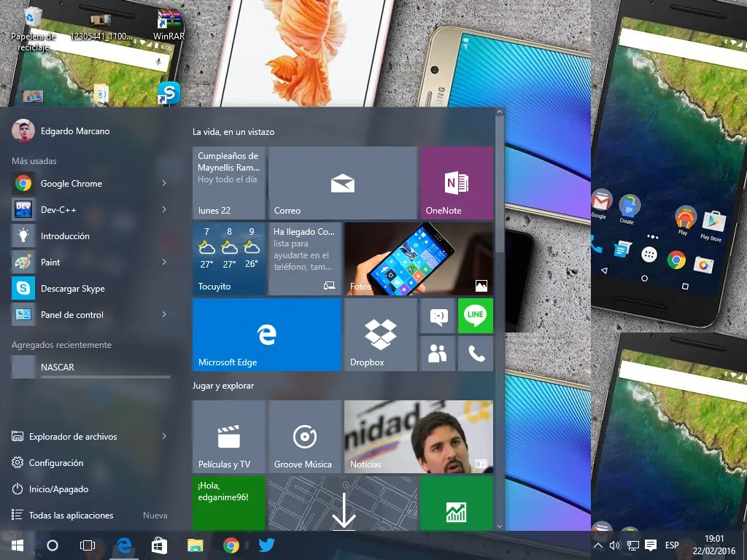This screenshot has width=747, height=560.
Task: Open Edge from the taskbar
Action: tap(124, 545)
